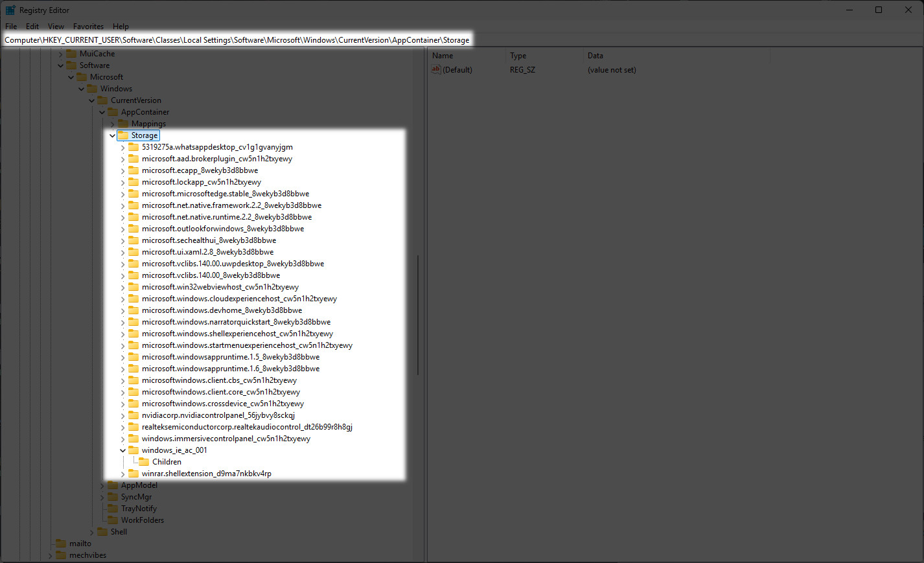
Task: Click folder icon of microsoft.sechealthui key
Action: (x=133, y=240)
